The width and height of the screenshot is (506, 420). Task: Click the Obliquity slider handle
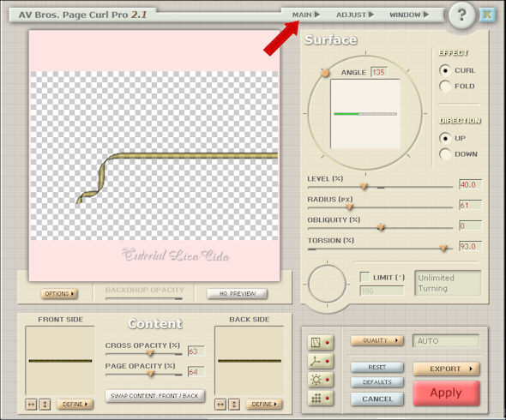(381, 228)
